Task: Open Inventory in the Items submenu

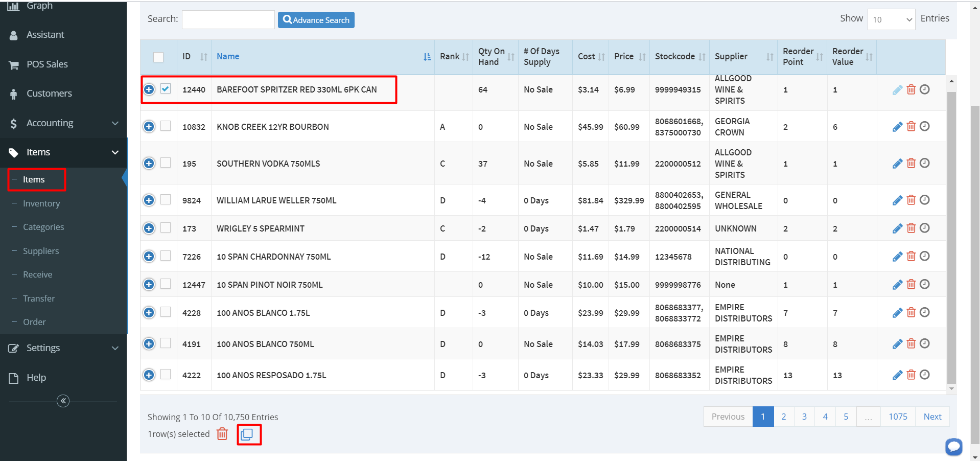Action: [x=41, y=203]
